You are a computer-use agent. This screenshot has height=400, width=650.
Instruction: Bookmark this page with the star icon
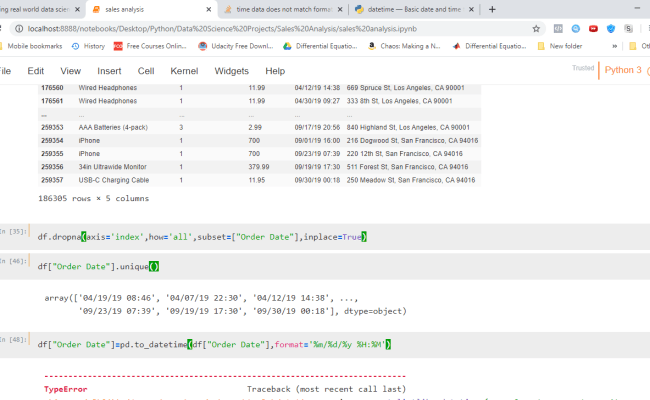[536, 29]
